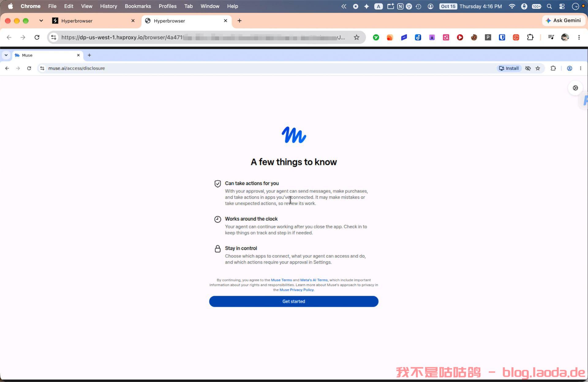Click the Install app button in inner address bar
This screenshot has width=588, height=382.
[509, 68]
